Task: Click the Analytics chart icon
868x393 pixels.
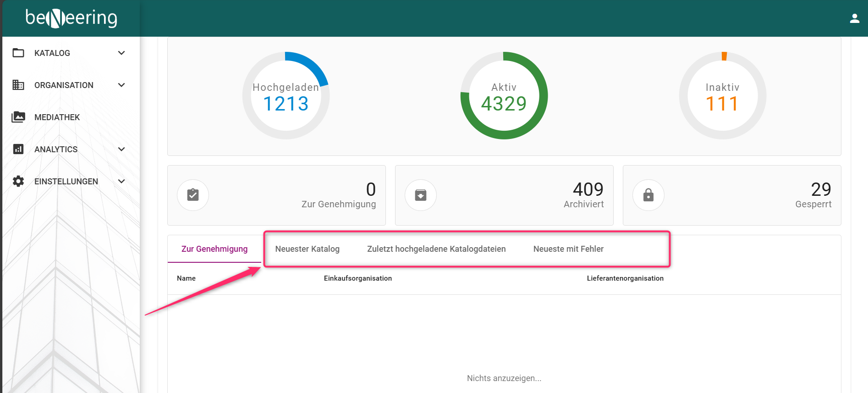Action: point(18,149)
